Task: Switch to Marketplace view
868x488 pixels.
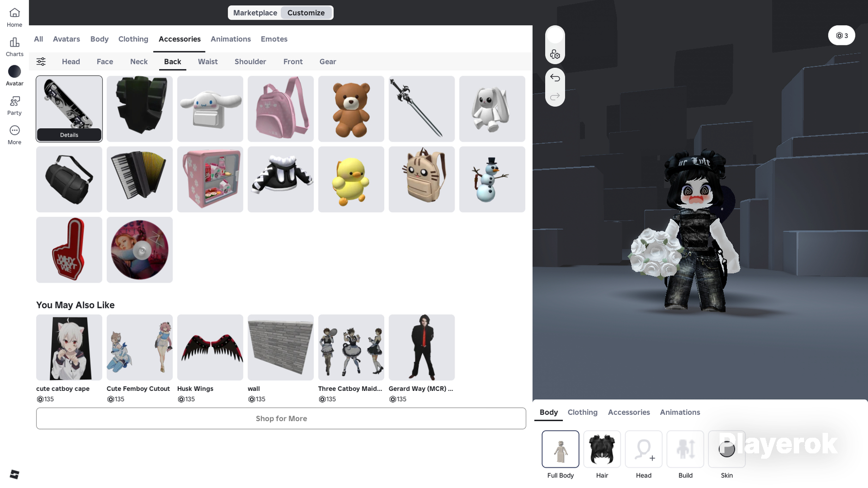Action: pyautogui.click(x=255, y=13)
